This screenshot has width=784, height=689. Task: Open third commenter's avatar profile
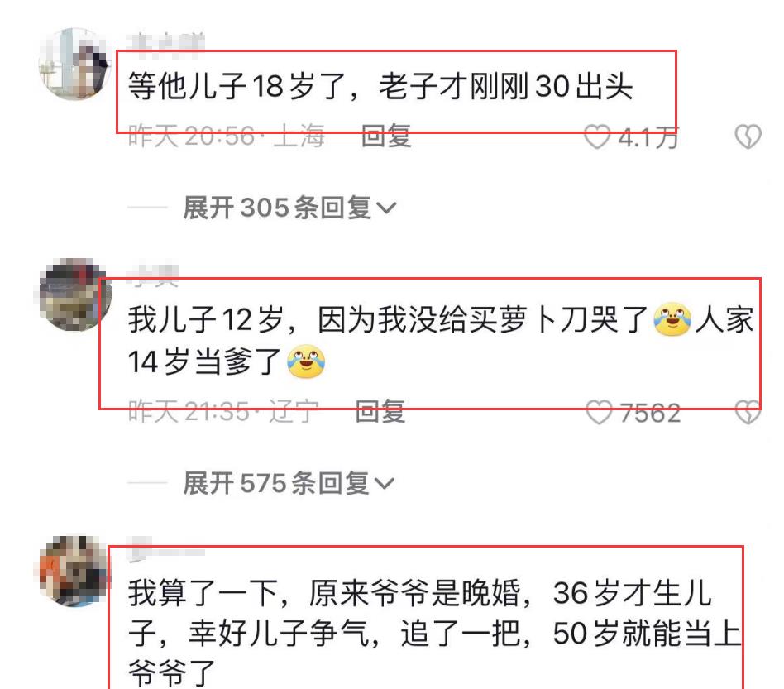coord(74,571)
